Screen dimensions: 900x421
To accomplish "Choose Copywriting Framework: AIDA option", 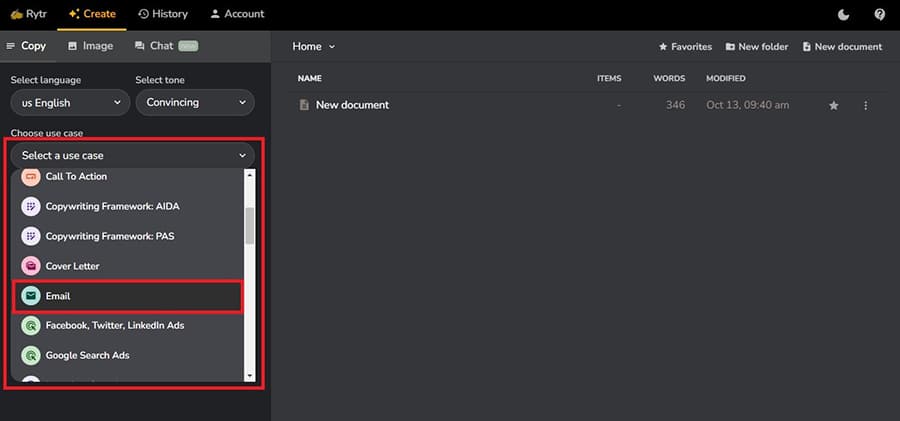I will (127, 206).
